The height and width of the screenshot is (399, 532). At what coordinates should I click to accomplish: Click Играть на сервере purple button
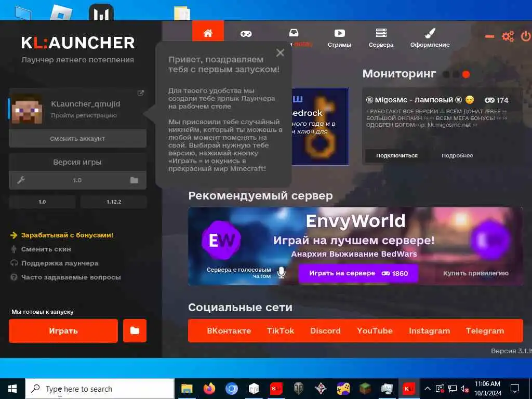358,273
